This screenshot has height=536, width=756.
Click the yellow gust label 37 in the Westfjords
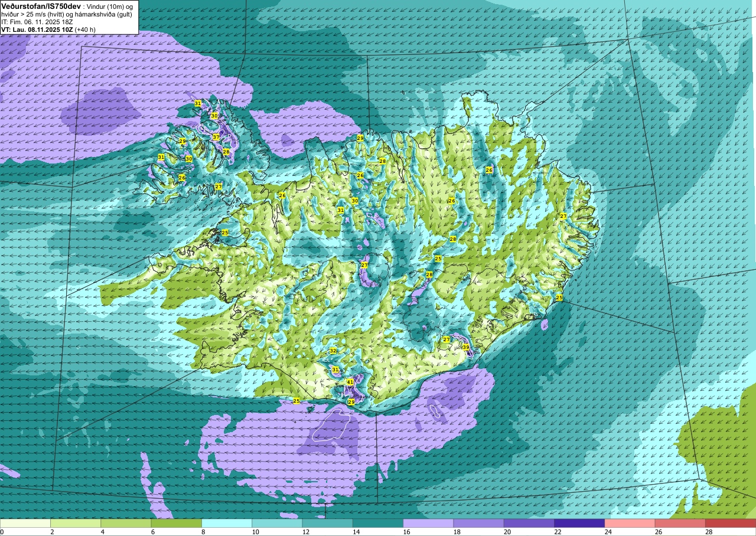(x=216, y=137)
